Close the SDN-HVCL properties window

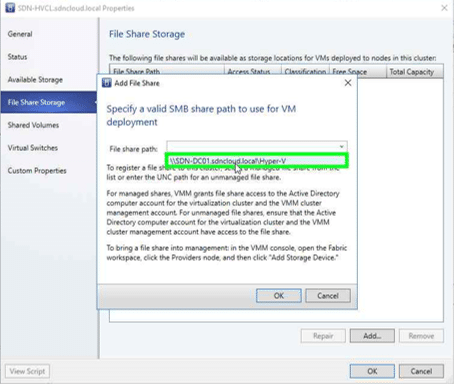point(444,8)
